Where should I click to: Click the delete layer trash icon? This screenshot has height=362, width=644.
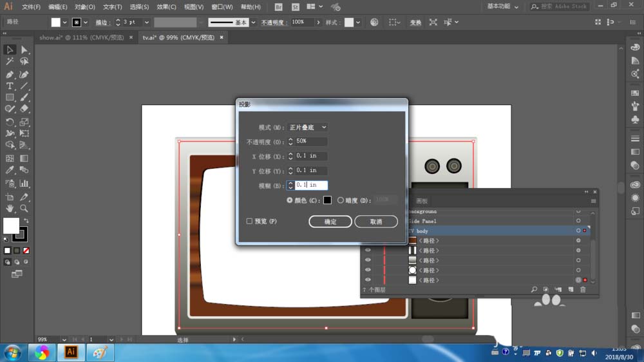coord(583,291)
